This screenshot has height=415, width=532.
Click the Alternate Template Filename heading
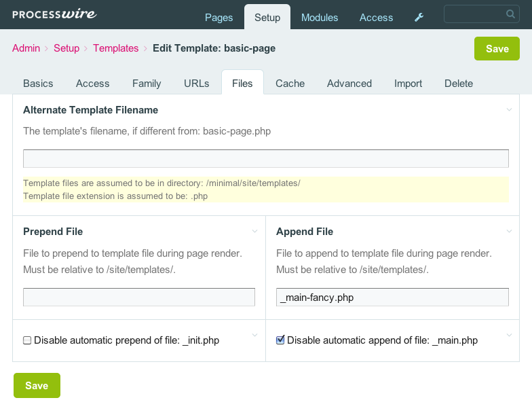click(91, 110)
